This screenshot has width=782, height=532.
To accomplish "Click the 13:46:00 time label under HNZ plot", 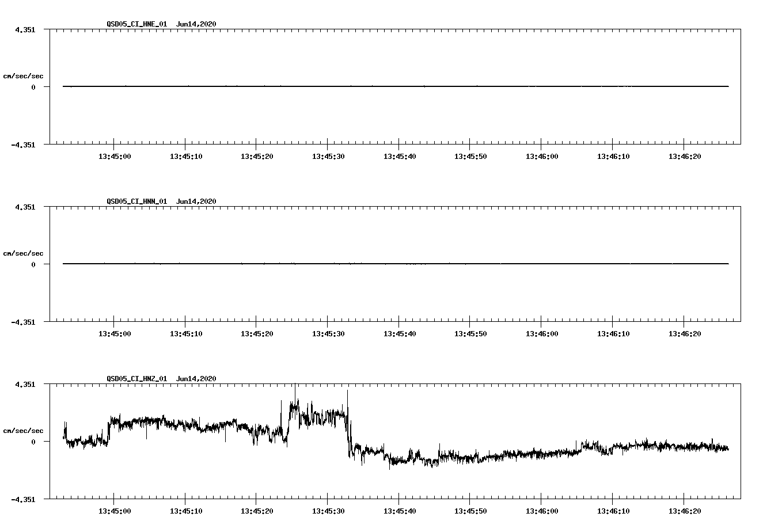I will tap(542, 511).
